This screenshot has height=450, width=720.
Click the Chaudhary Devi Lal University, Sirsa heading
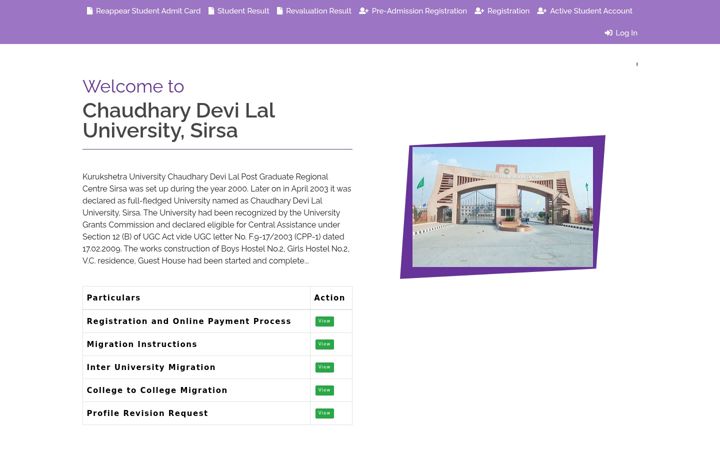point(179,120)
